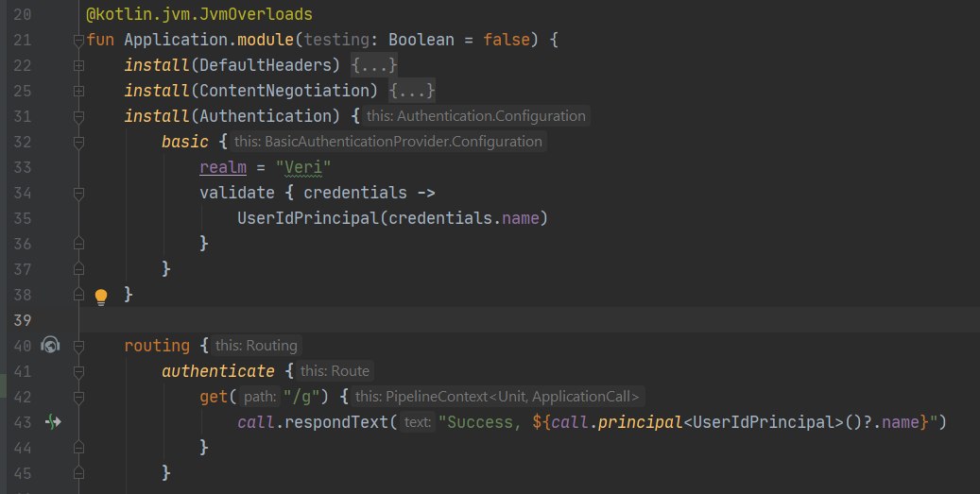Click the 'validate' function call
This screenshot has height=494, width=980.
237,193
